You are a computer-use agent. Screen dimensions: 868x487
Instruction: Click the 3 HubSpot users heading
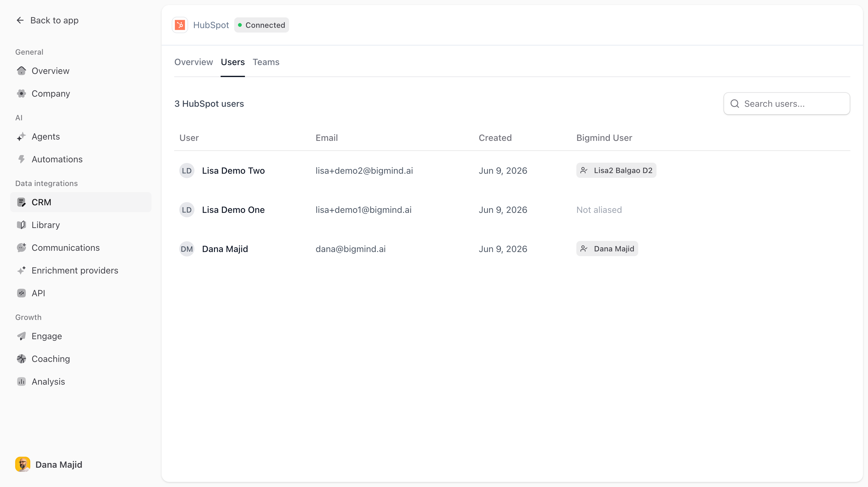pyautogui.click(x=209, y=104)
